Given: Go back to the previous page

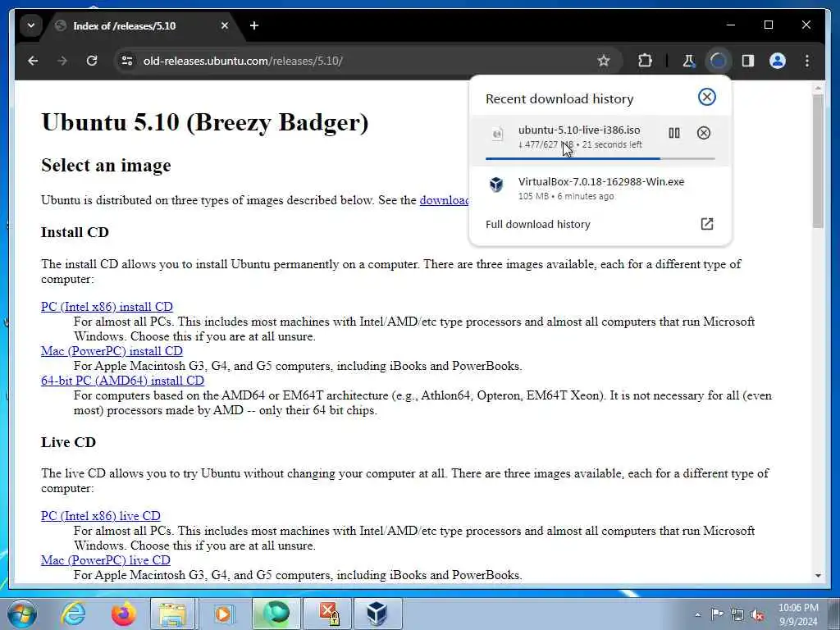Looking at the screenshot, I should 33,61.
